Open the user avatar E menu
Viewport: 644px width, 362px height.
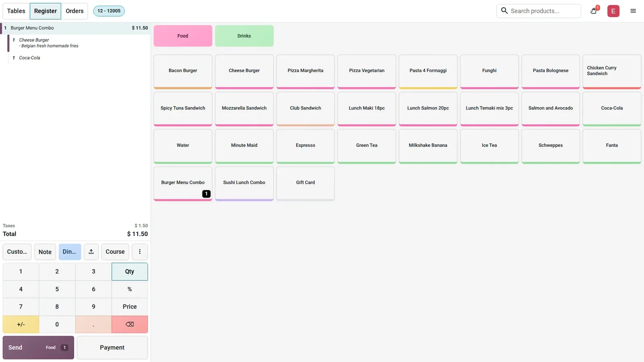click(x=613, y=11)
